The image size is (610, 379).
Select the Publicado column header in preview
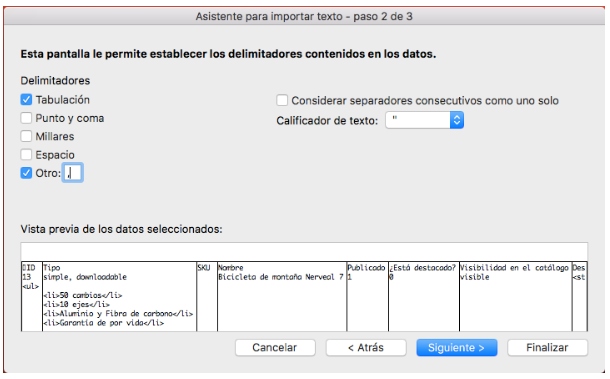click(x=366, y=268)
